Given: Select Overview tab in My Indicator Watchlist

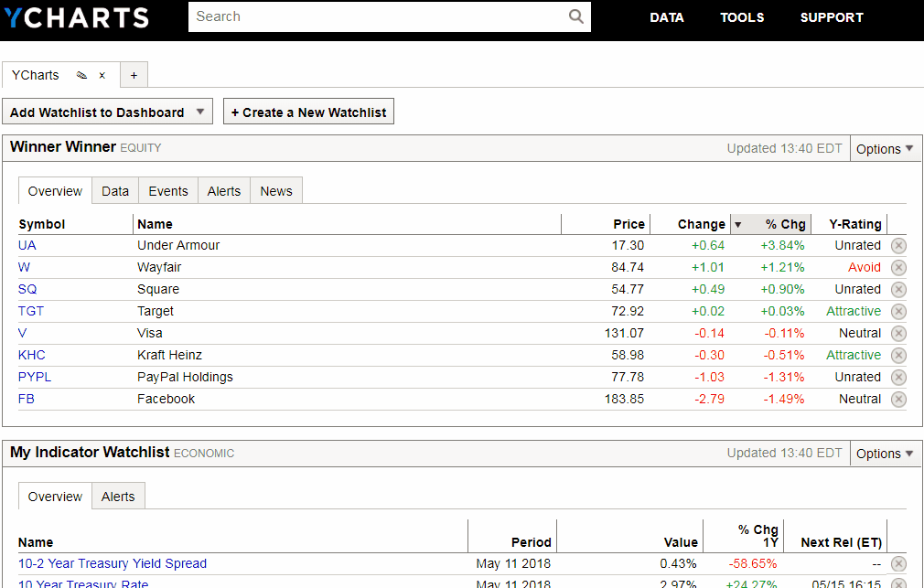Looking at the screenshot, I should coord(56,496).
